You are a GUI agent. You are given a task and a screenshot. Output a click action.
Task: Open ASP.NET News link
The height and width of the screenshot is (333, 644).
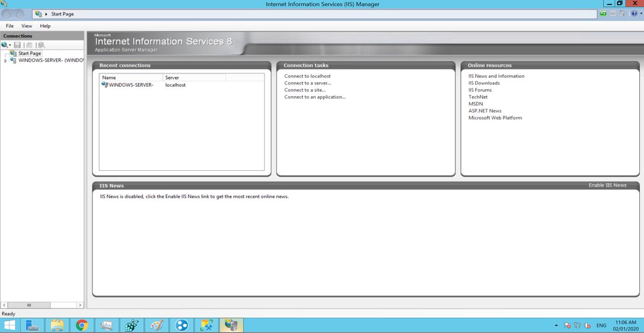point(485,111)
